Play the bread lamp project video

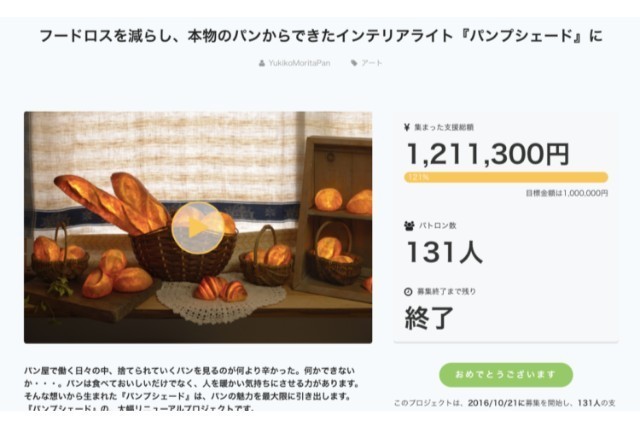point(197,227)
